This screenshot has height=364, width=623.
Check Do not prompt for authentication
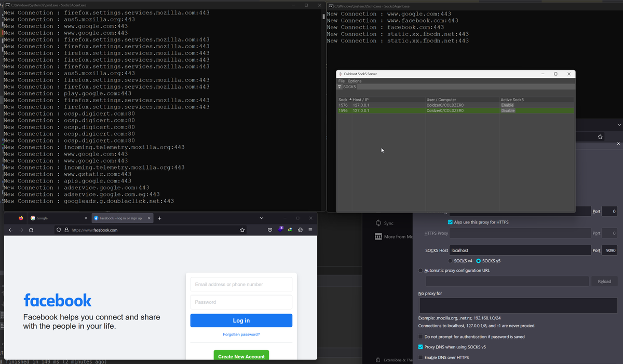pyautogui.click(x=421, y=337)
